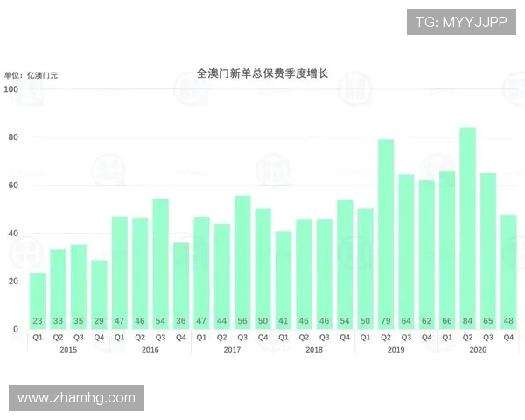
Task: Select the 2015 Q3 bar valued 35
Action: (x=79, y=287)
